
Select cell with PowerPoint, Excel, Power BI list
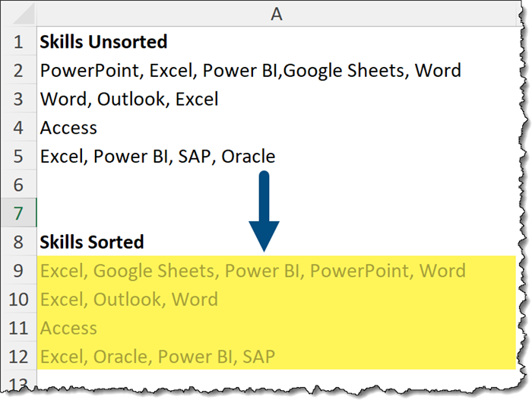coord(250,71)
